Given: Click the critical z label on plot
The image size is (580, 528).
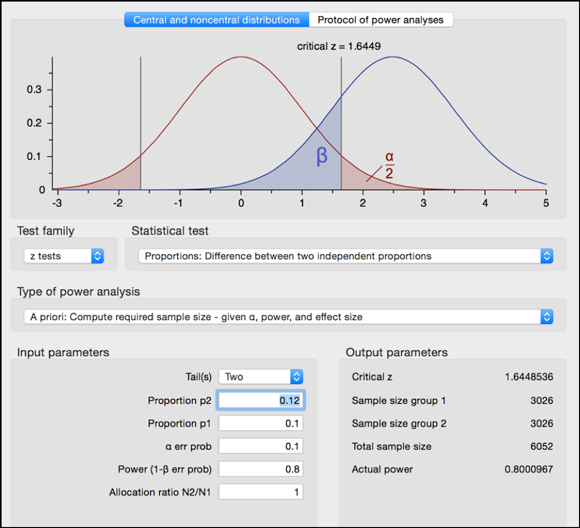Looking at the screenshot, I should 339,46.
